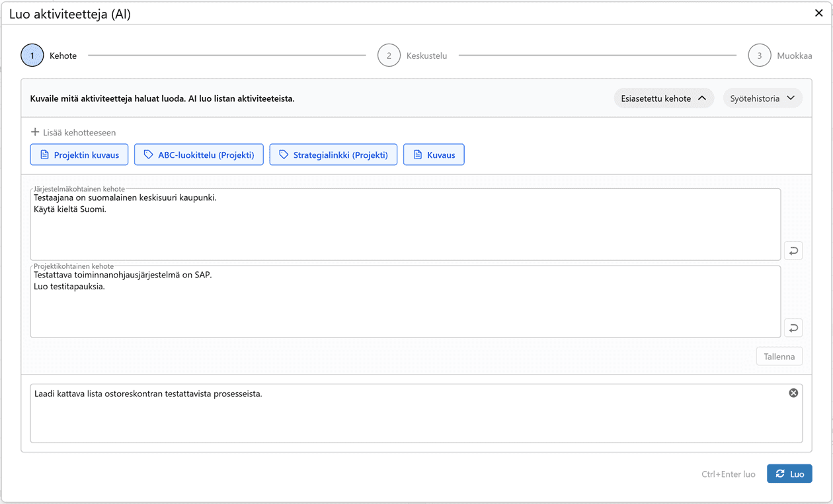
Task: Collapse the Esiasetettu kehote section
Action: coord(664,98)
